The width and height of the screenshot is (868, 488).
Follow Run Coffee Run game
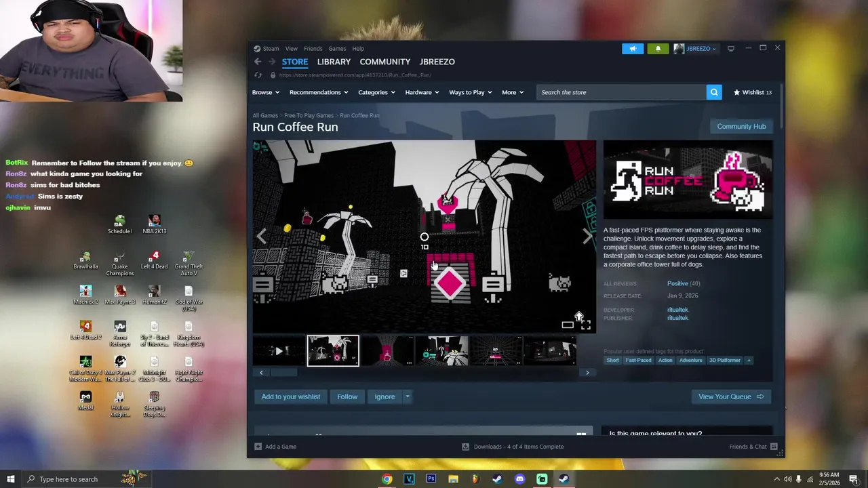(347, 396)
